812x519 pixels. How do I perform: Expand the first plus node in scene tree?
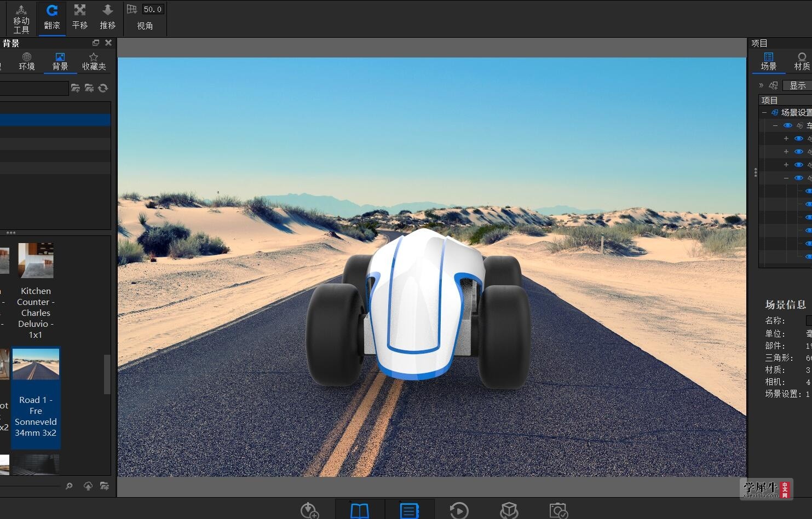(786, 139)
